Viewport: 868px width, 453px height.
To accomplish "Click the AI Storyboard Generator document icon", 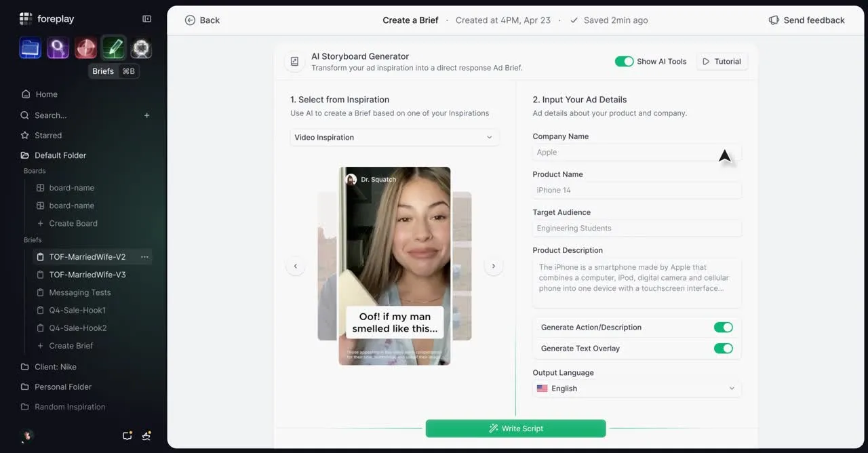I will coord(294,62).
